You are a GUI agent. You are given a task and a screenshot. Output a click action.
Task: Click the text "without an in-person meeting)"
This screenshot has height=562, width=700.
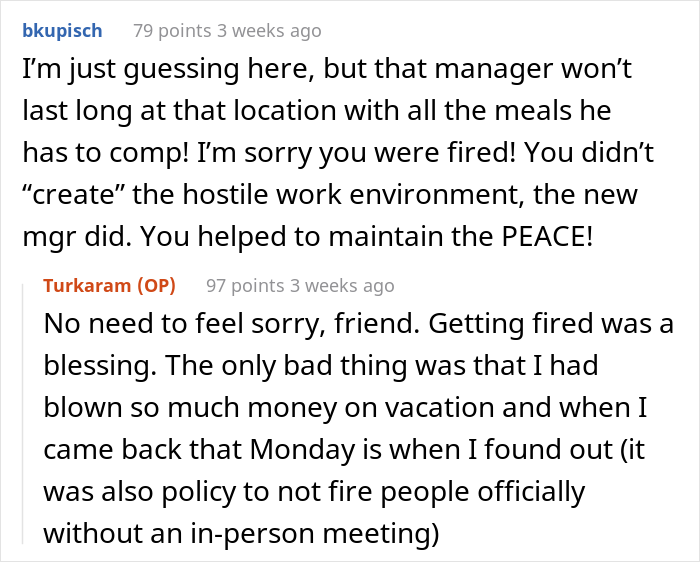[242, 533]
